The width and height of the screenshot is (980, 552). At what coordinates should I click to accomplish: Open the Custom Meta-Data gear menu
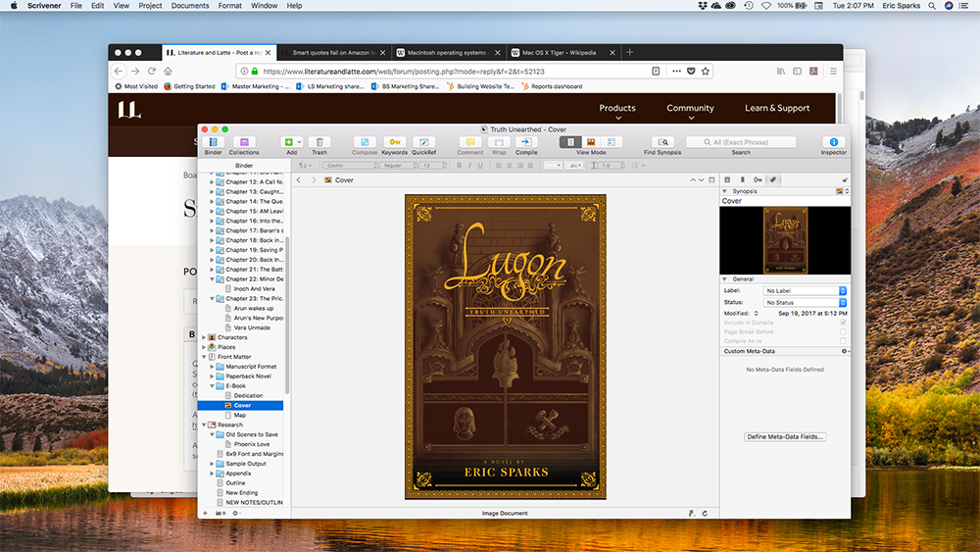(x=845, y=351)
